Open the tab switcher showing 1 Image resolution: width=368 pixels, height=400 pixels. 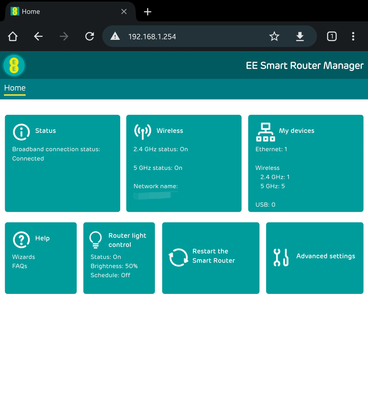(x=332, y=36)
